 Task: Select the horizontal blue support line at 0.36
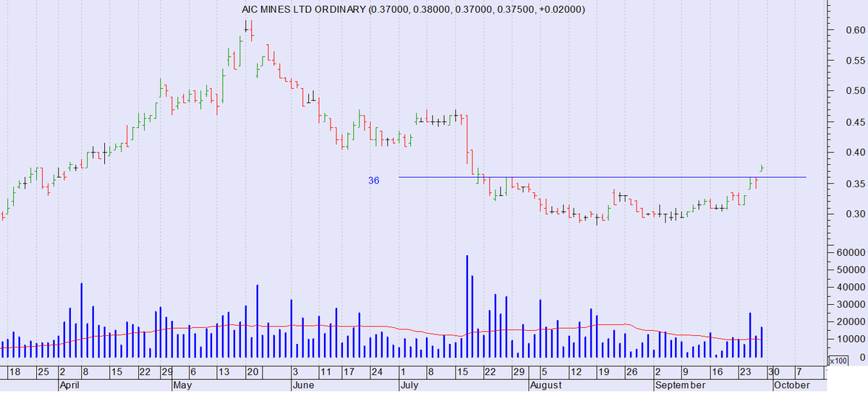(x=603, y=177)
